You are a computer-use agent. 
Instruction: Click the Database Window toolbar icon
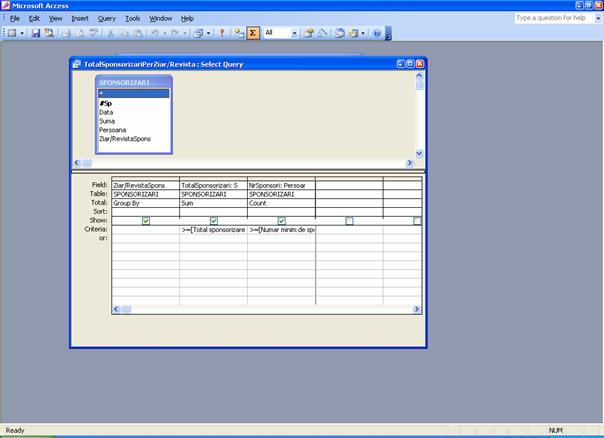(x=341, y=33)
